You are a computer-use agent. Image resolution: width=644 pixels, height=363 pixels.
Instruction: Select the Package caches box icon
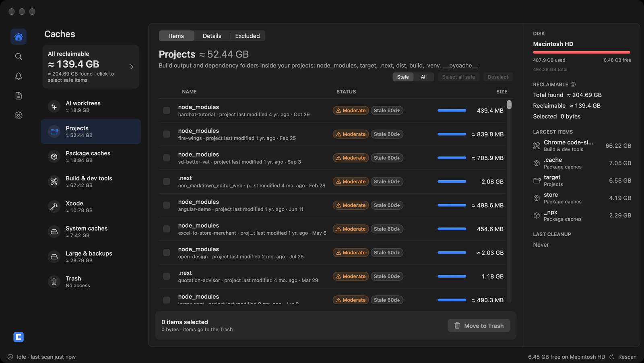click(54, 156)
